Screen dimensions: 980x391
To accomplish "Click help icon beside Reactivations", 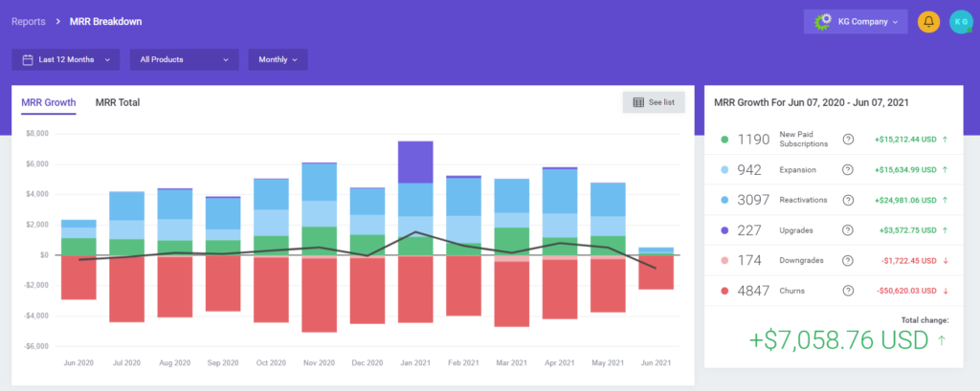I will pos(848,199).
